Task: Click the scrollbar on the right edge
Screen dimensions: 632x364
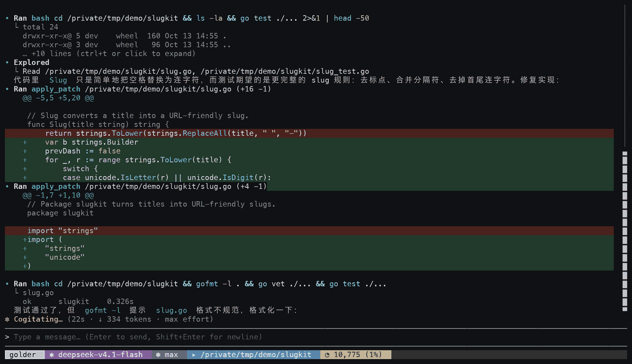Action: click(625, 231)
